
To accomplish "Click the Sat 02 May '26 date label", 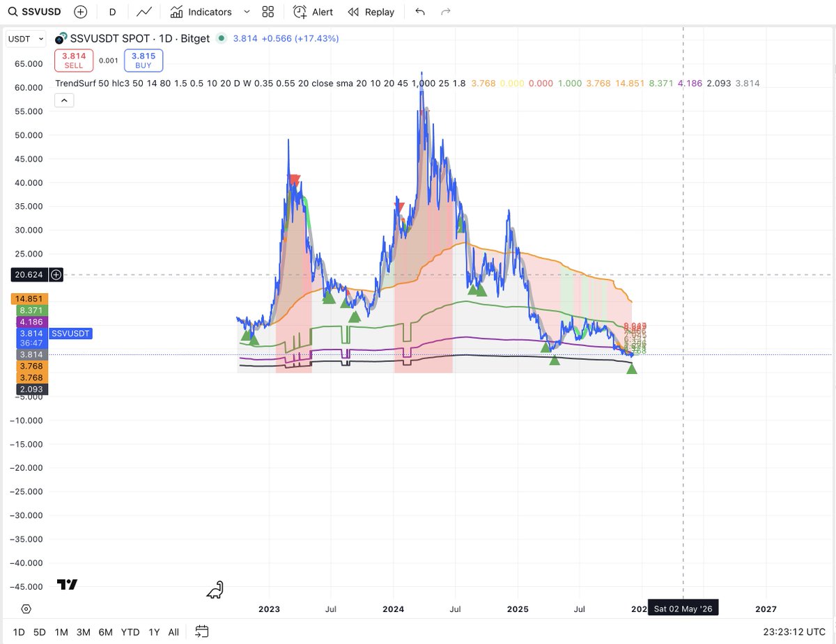I will tap(683, 608).
